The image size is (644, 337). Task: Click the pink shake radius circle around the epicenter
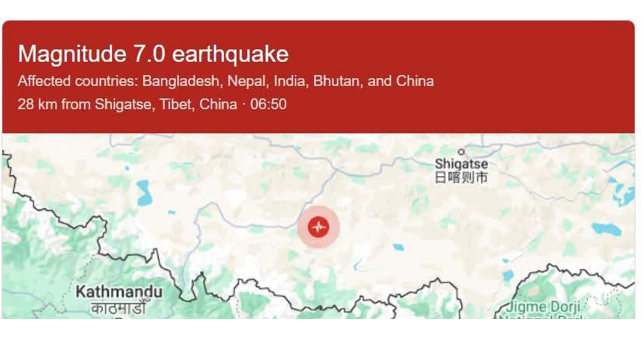[x=318, y=227]
